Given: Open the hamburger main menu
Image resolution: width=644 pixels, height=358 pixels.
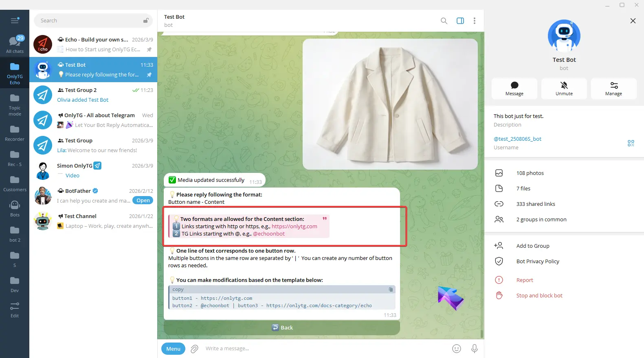Looking at the screenshot, I should [15, 21].
